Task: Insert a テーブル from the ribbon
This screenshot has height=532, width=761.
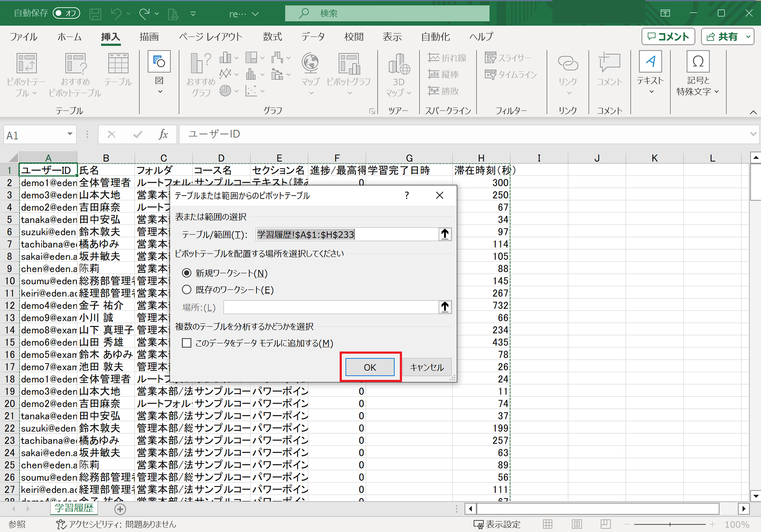Action: point(118,70)
